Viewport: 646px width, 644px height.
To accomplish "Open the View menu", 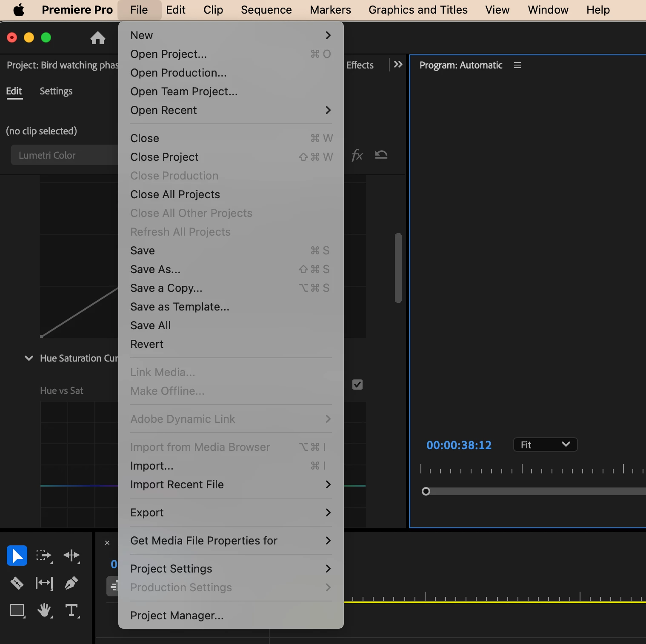I will (x=497, y=10).
